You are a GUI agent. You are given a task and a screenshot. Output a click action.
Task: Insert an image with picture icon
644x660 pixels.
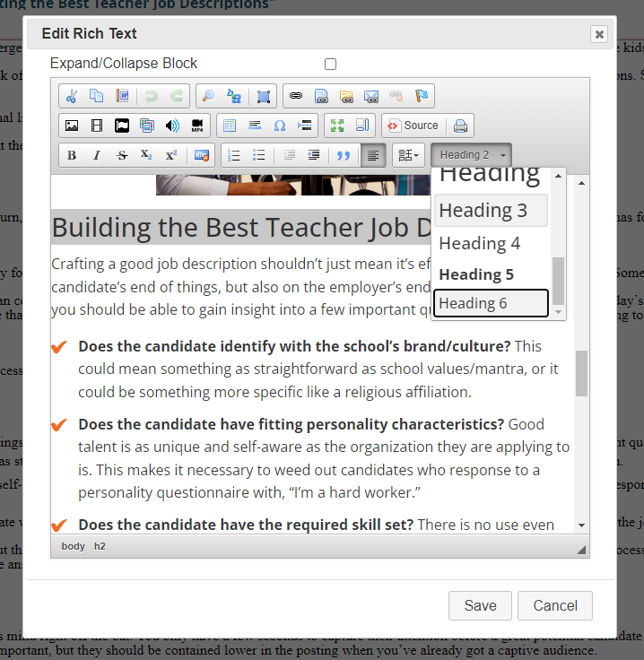pyautogui.click(x=72, y=126)
